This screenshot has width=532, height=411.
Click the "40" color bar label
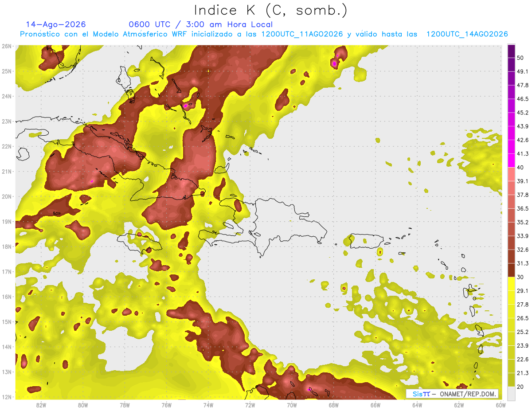(520, 168)
